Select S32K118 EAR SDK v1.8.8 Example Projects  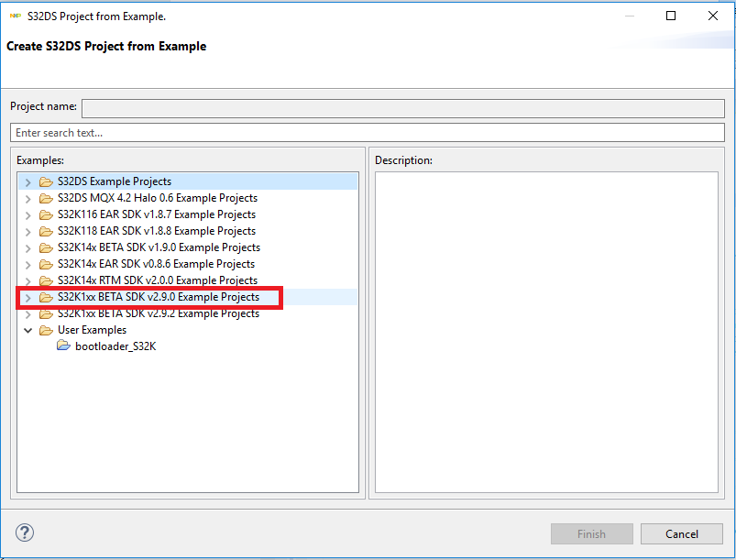click(x=157, y=230)
